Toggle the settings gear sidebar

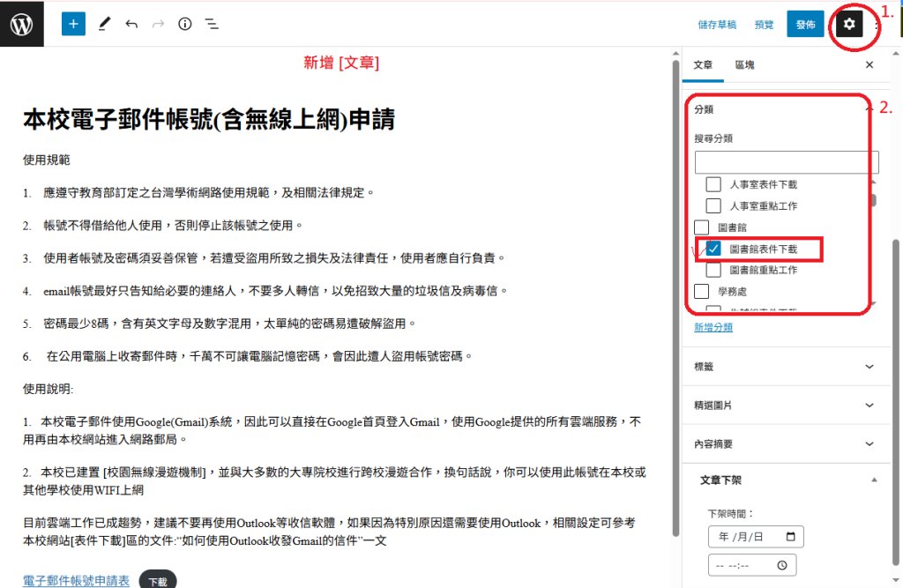point(849,24)
